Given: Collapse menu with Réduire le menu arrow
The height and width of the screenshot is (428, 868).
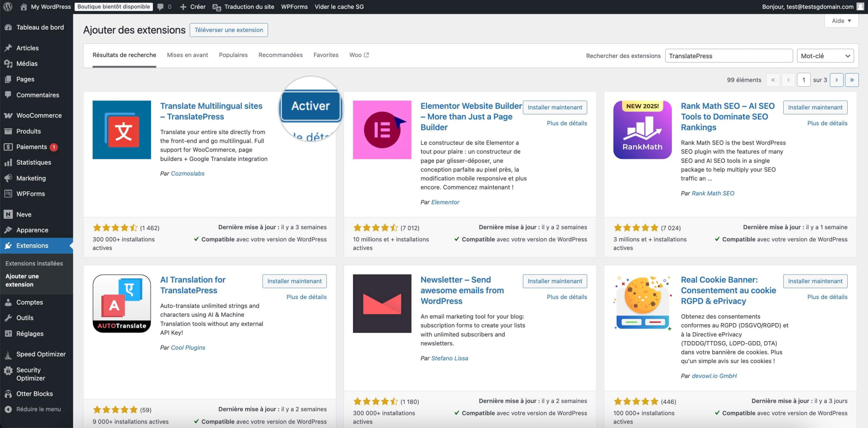Looking at the screenshot, I should tap(8, 409).
